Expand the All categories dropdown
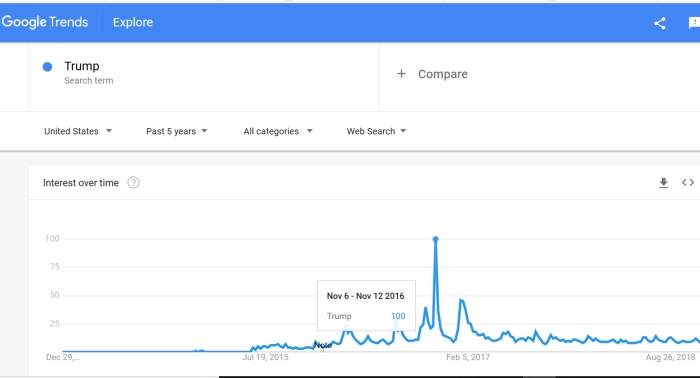The image size is (700, 378). tap(278, 131)
